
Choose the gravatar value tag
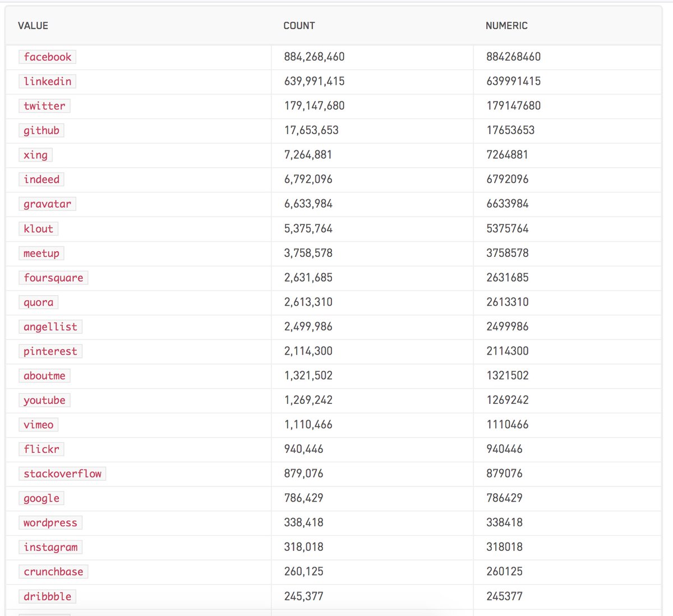click(x=48, y=204)
